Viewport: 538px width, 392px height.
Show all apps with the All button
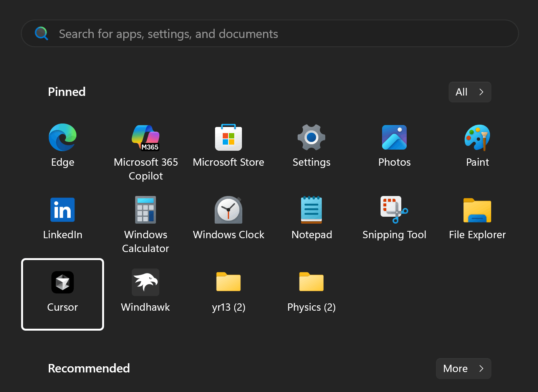point(470,92)
